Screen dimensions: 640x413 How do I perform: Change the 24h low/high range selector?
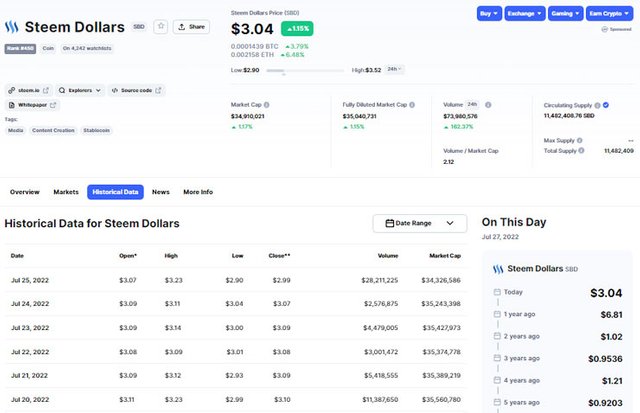[x=394, y=69]
